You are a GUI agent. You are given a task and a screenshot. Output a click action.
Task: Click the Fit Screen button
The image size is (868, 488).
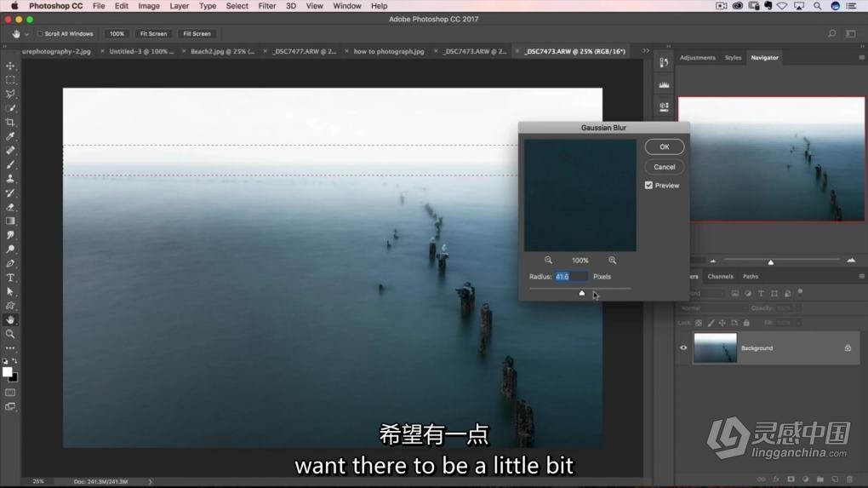[x=153, y=34]
